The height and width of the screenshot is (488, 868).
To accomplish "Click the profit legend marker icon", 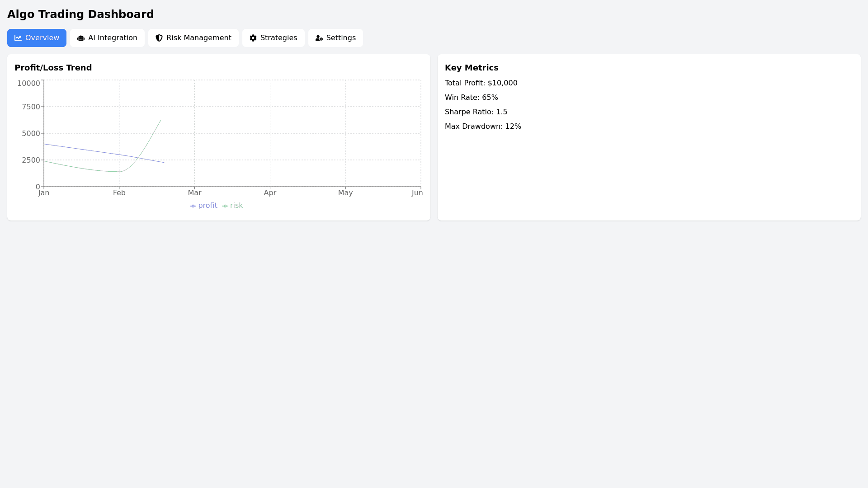I will pyautogui.click(x=193, y=206).
